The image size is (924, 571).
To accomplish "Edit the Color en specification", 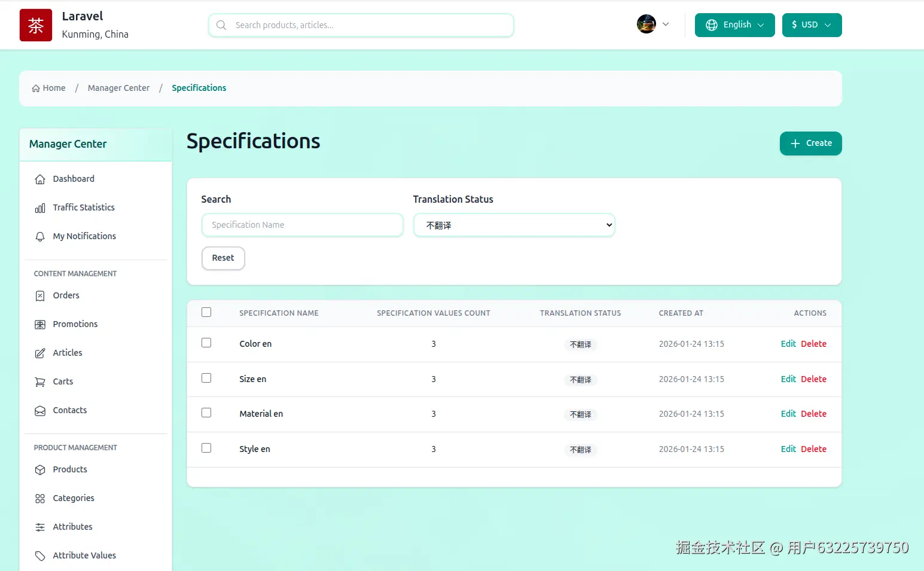I will point(788,344).
